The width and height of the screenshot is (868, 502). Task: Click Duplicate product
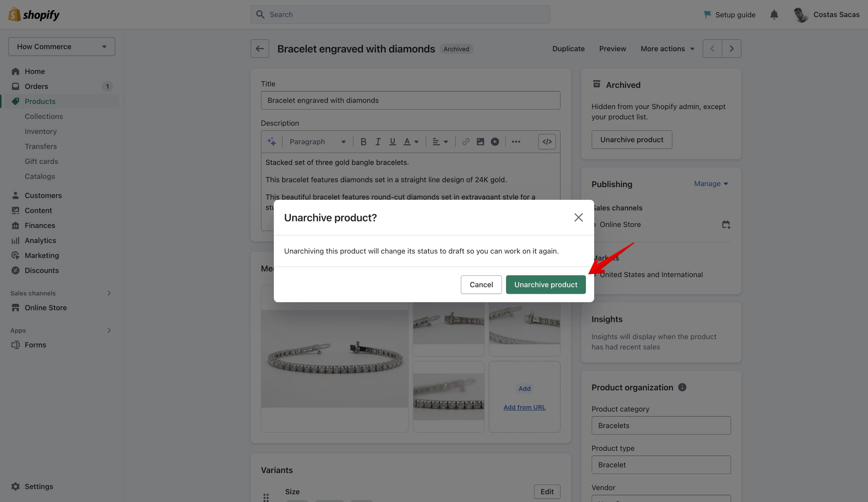[568, 49]
